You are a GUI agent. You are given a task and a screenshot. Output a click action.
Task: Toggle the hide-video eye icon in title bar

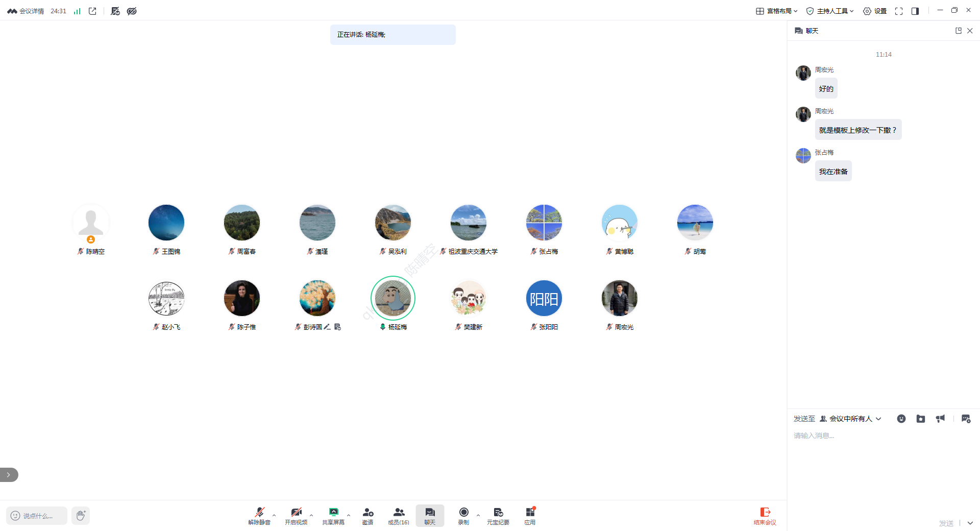(132, 11)
